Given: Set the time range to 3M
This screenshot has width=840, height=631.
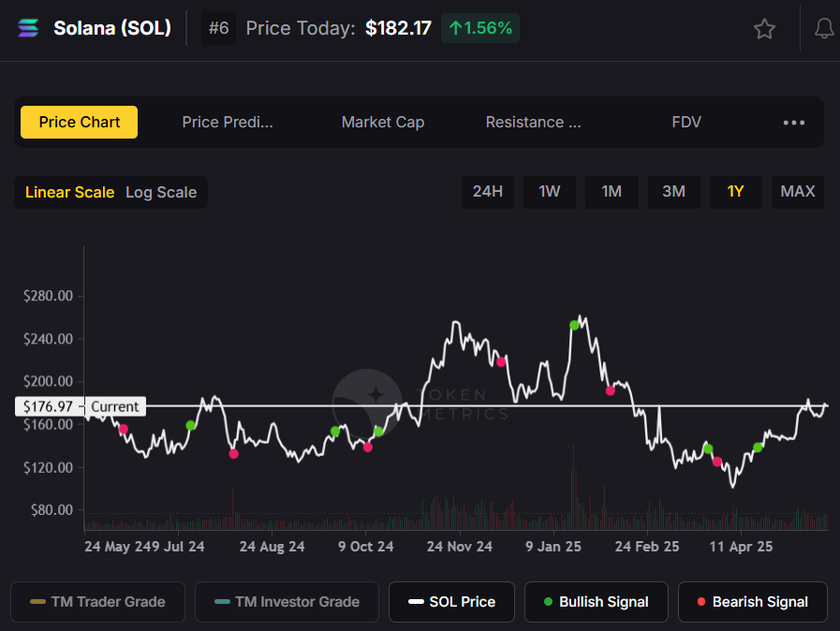Looking at the screenshot, I should tap(673, 192).
